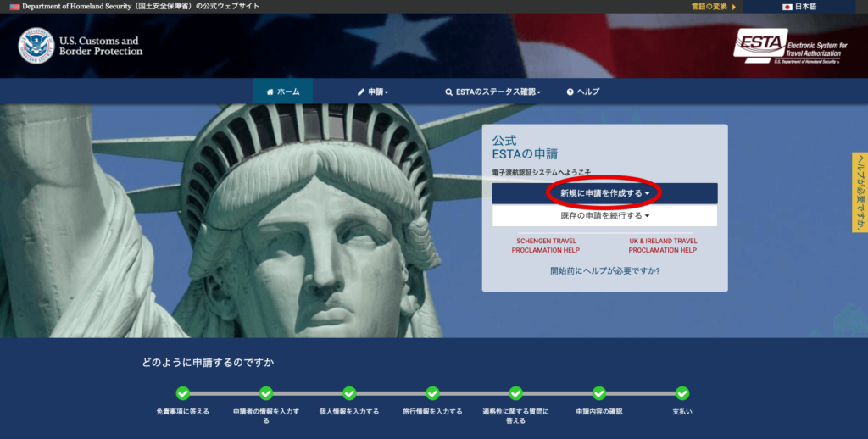
Task: Click the green checkmark above 申請者の情報を入力する
Action: click(266, 393)
